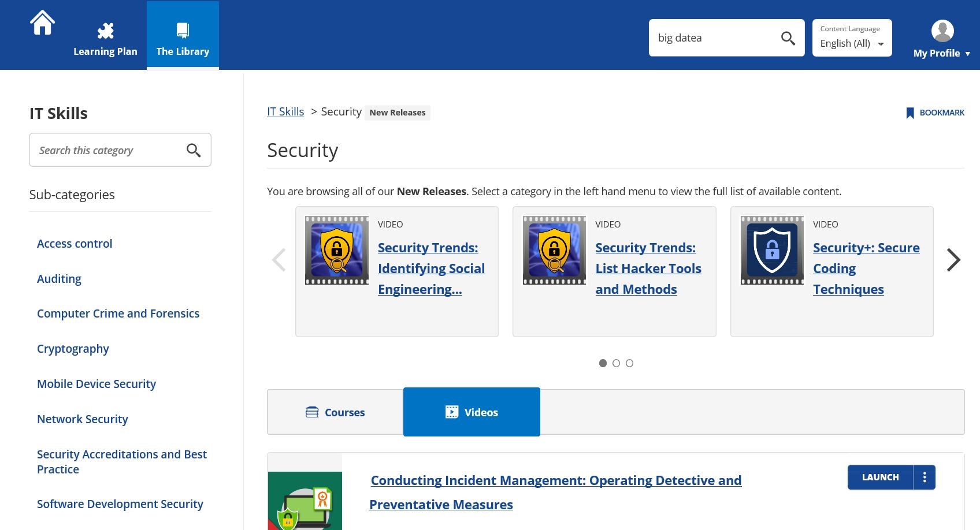
Task: Open Network Security sub-category
Action: coord(83,419)
